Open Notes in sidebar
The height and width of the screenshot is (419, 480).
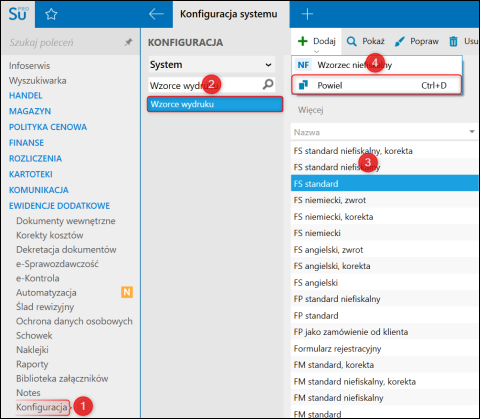(x=28, y=393)
